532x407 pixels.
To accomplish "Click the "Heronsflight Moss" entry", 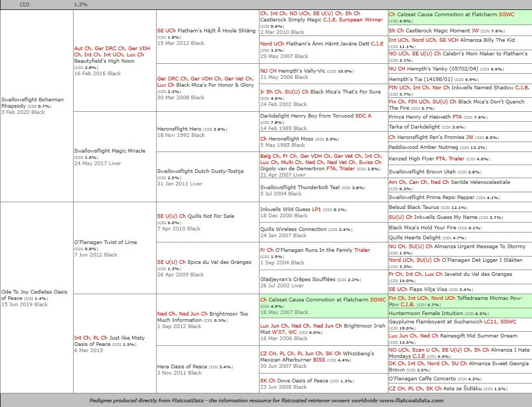I will 291,139.
